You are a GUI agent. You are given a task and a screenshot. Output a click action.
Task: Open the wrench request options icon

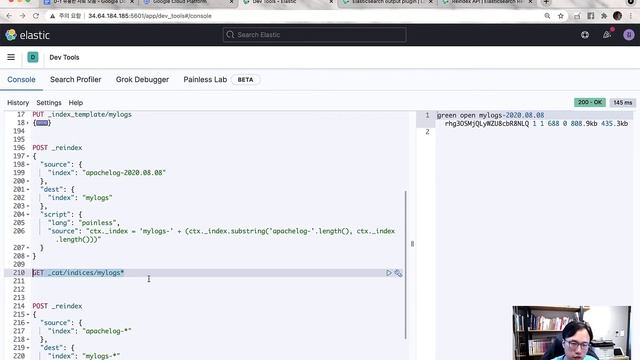[398, 273]
